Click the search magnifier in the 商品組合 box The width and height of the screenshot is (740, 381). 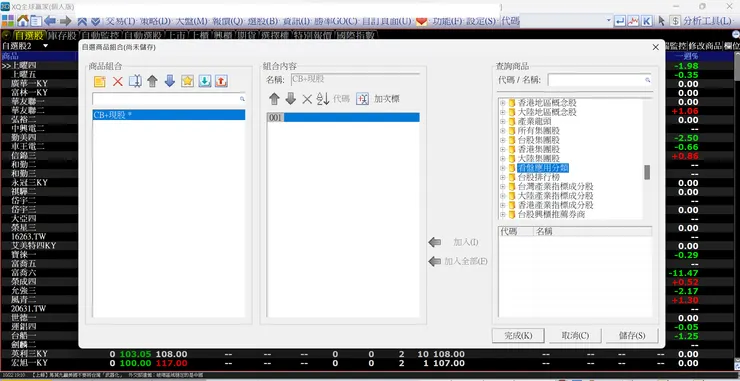click(x=242, y=99)
